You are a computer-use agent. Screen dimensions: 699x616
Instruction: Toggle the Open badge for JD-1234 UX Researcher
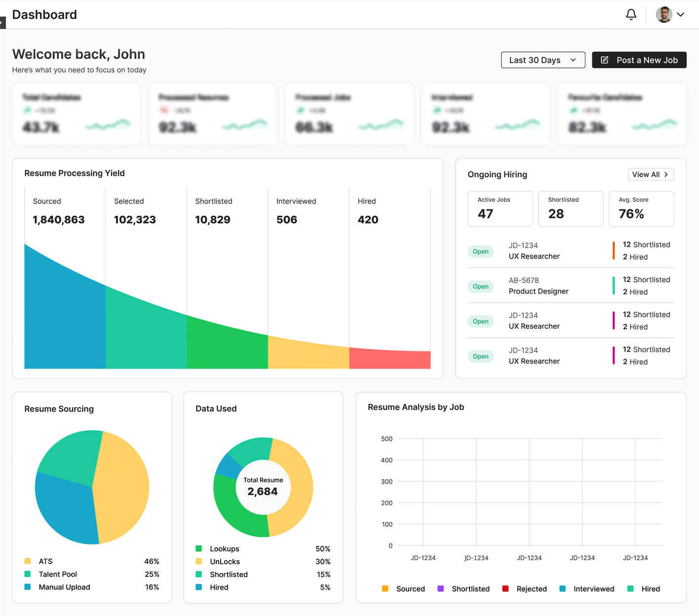(x=480, y=251)
